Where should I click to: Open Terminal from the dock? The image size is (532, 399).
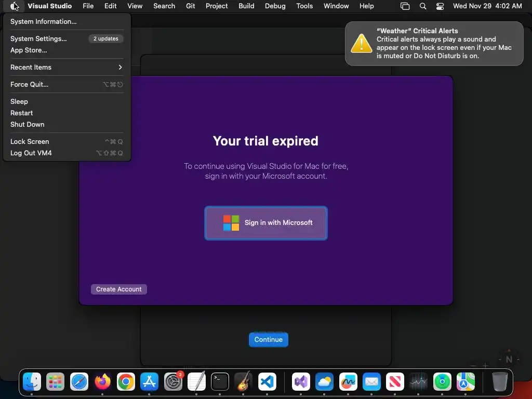click(220, 382)
